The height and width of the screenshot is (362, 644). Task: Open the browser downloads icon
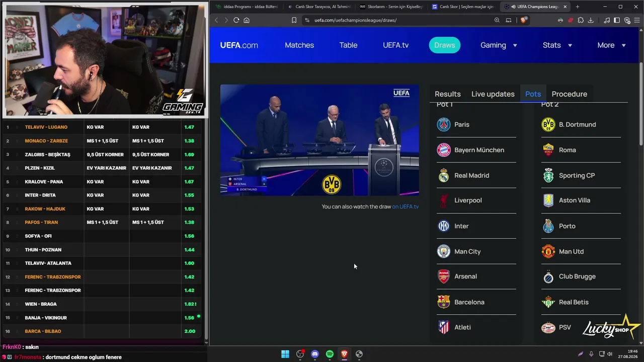[x=591, y=20]
